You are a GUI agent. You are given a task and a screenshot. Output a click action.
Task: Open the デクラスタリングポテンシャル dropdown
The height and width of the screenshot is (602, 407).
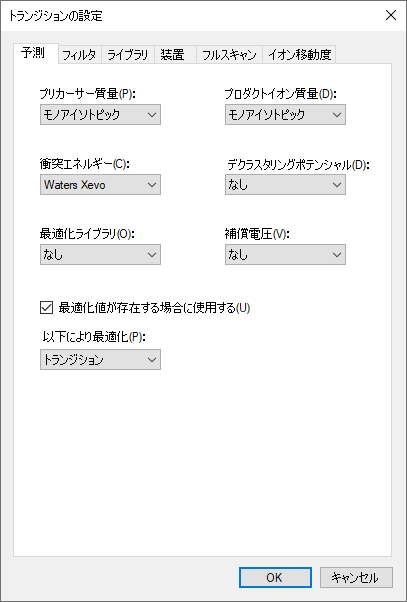click(285, 185)
